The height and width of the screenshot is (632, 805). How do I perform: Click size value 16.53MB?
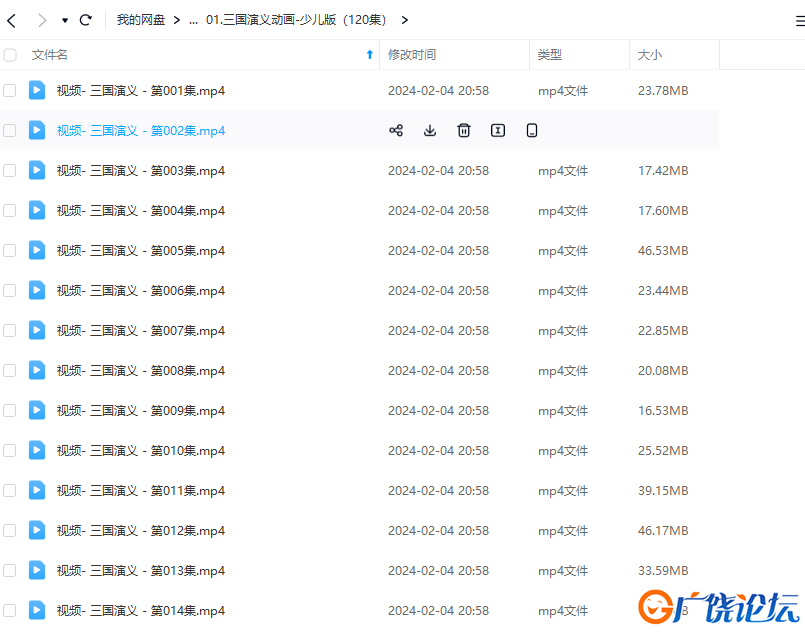[663, 411]
